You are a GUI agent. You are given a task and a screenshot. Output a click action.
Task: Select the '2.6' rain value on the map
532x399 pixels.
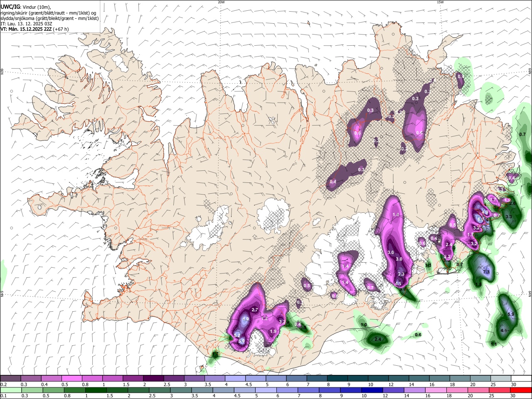point(512,203)
